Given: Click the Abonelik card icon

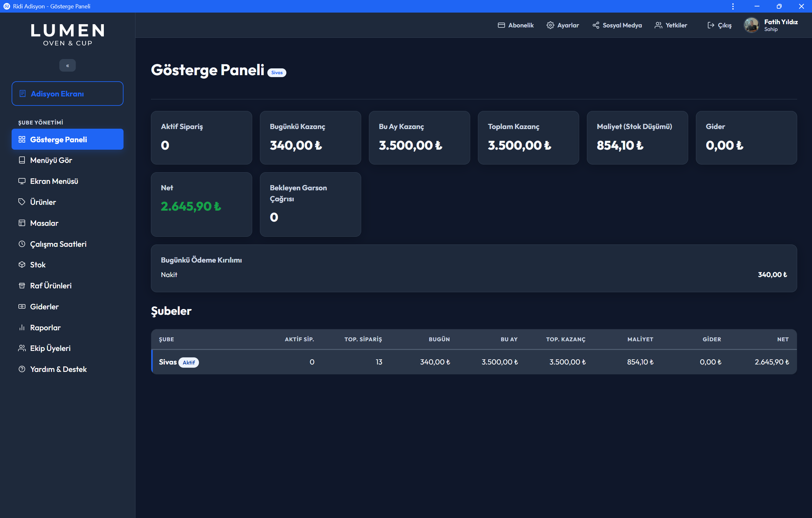Looking at the screenshot, I should pyautogui.click(x=501, y=25).
